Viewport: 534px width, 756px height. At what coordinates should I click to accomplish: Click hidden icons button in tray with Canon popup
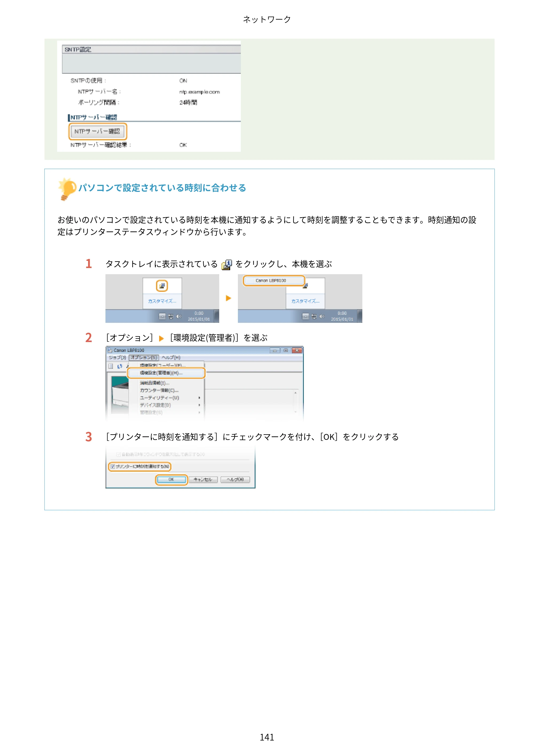[x=306, y=316]
